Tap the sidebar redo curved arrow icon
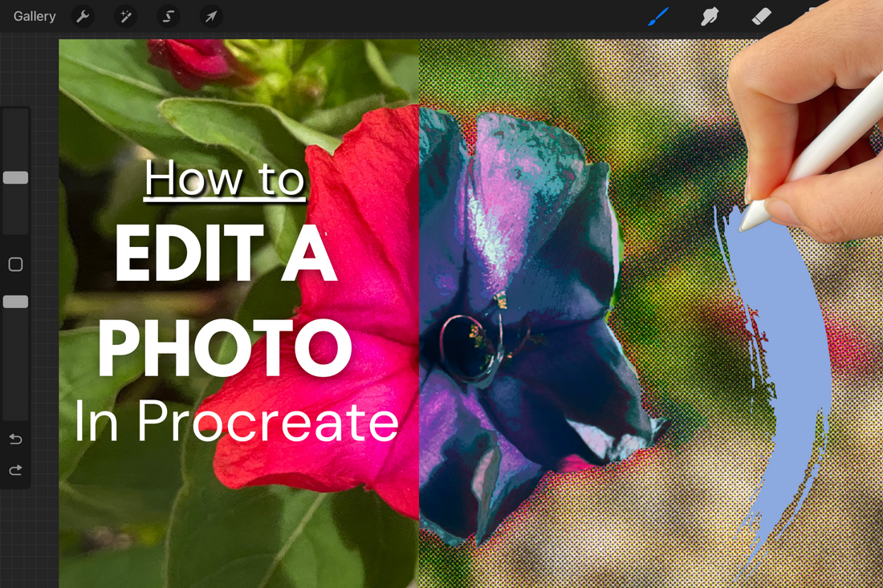The width and height of the screenshot is (883, 588). click(x=15, y=469)
